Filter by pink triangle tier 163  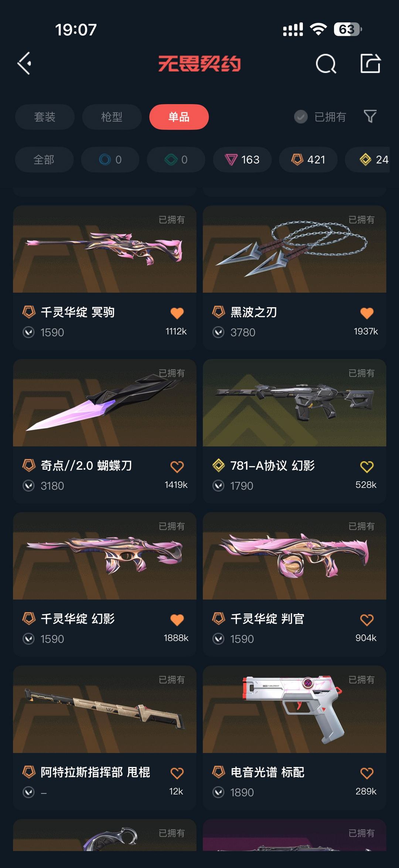(x=242, y=160)
